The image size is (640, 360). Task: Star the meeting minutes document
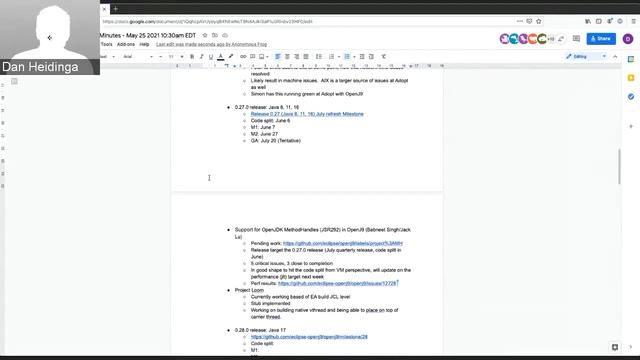click(205, 36)
